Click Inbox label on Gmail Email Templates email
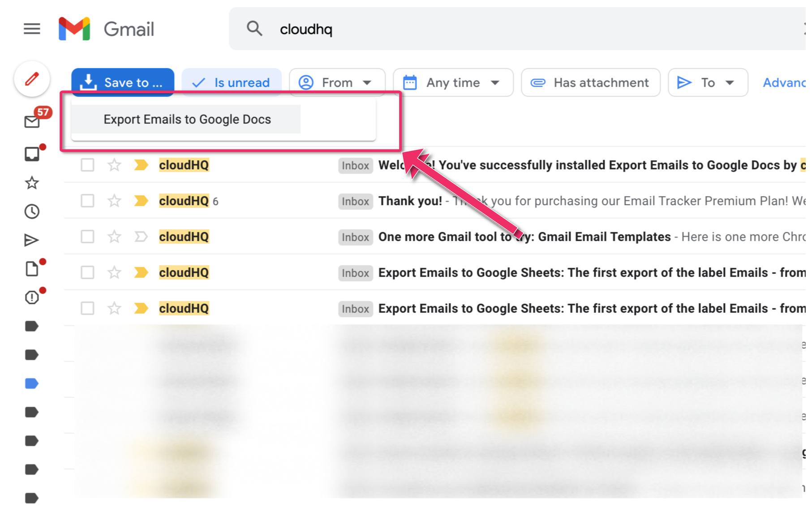The height and width of the screenshot is (508, 812). (356, 237)
